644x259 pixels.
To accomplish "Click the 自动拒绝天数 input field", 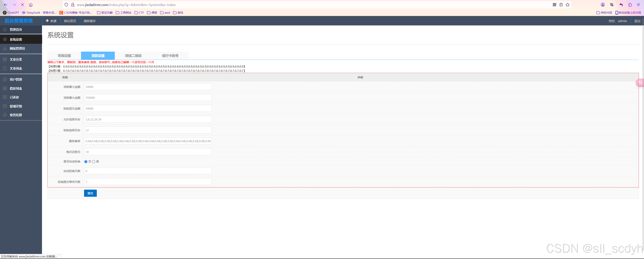I will [148, 171].
